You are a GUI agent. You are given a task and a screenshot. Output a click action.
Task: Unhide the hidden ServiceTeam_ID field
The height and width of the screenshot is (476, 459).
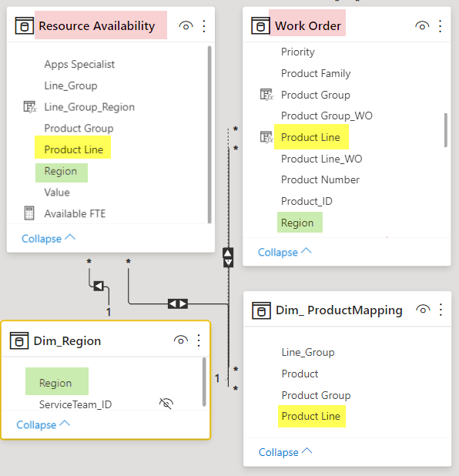(x=166, y=404)
